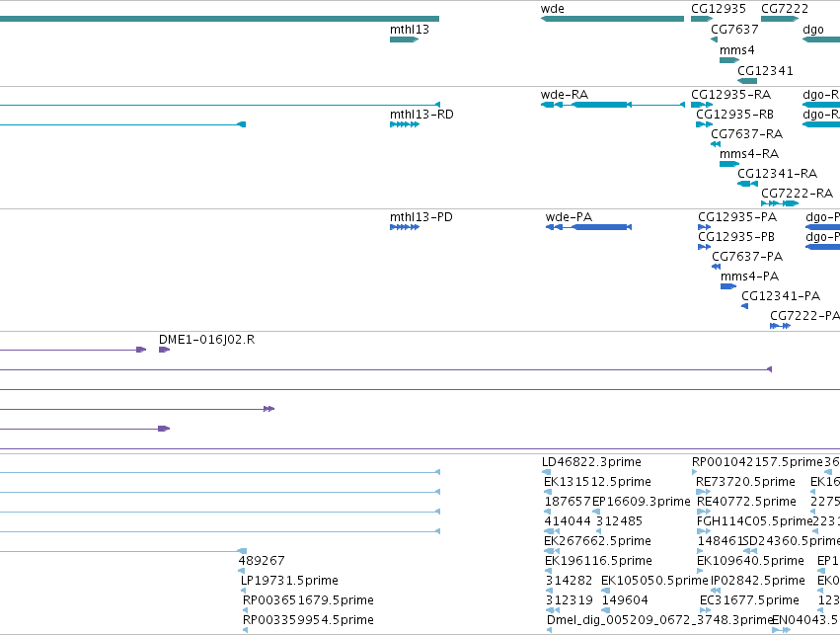Select the 148461 EST label
This screenshot has width=840, height=635.
(720, 541)
